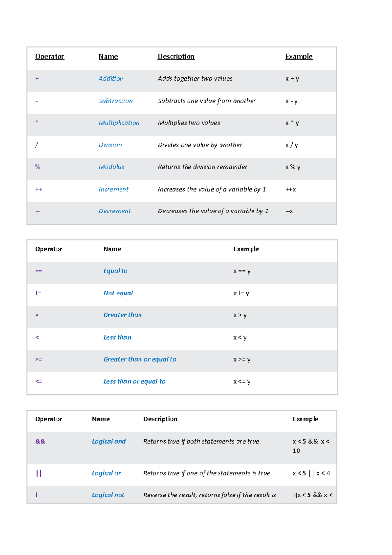
Task: Click the "Addition" operator name link
Action: pyautogui.click(x=111, y=79)
